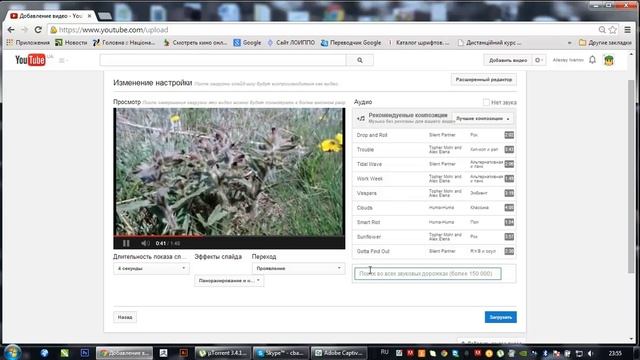Image resolution: width=640 pixels, height=360 pixels.
Task: Open Лучшие композиции dropdown
Action: tap(482, 118)
